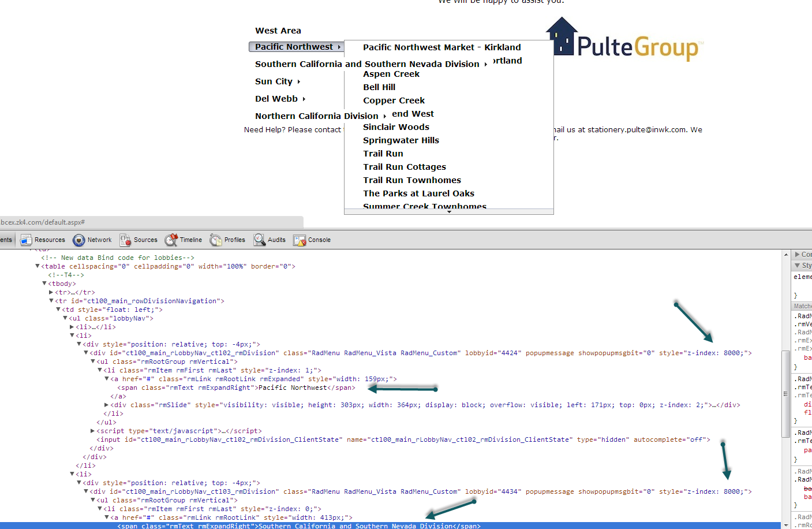Collapse the li node with z-index 0
Screen dimensions: 812x529
coord(100,509)
